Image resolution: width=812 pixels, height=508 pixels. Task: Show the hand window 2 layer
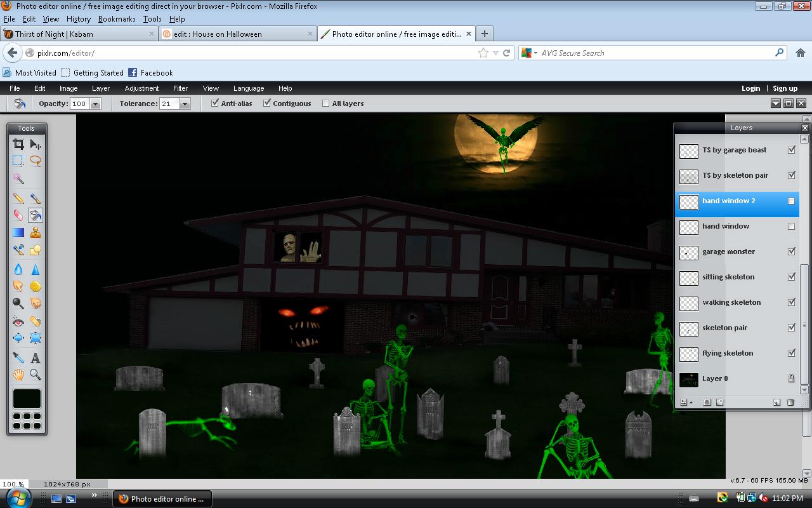click(791, 201)
